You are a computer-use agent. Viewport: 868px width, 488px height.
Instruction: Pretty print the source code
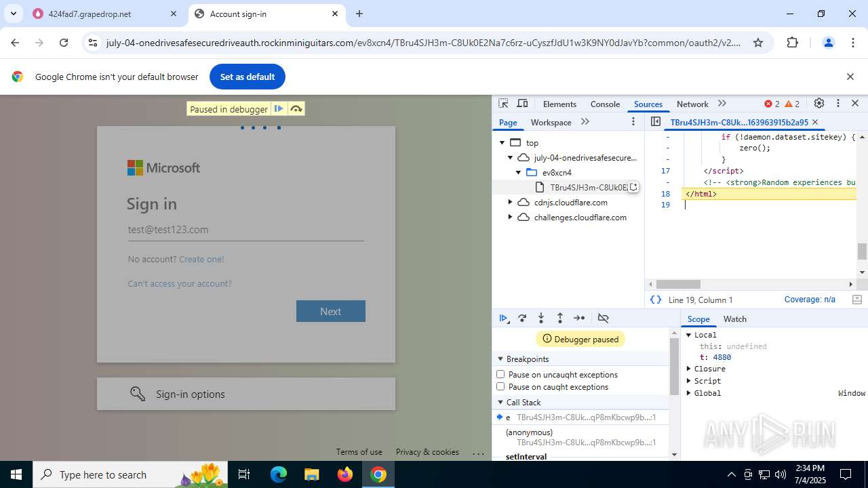point(656,300)
